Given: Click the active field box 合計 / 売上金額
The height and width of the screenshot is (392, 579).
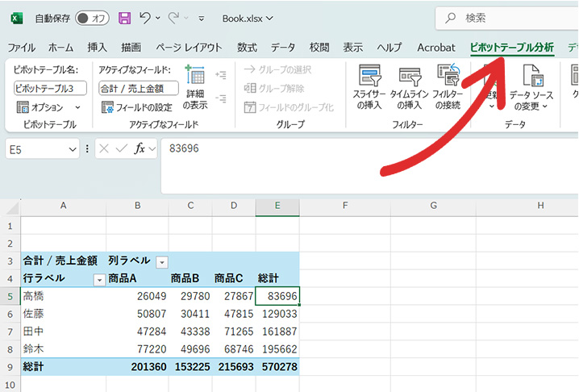Looking at the screenshot, I should click(139, 88).
